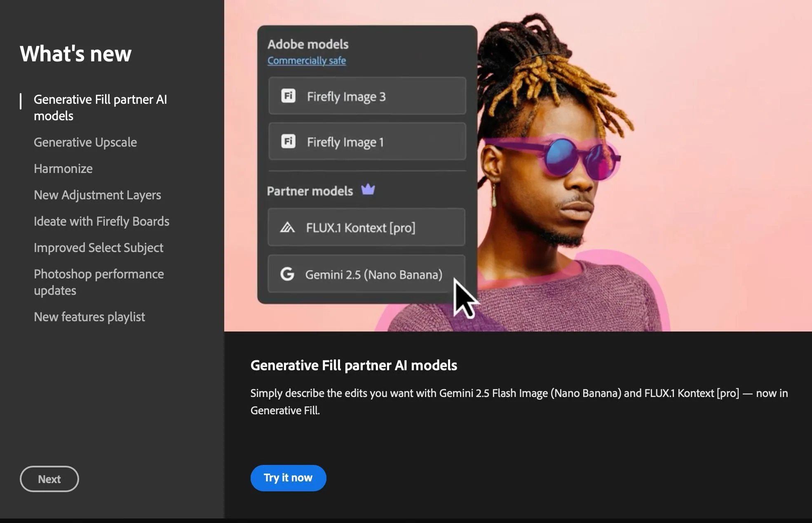Click the premium crown icon by Partner models

368,189
